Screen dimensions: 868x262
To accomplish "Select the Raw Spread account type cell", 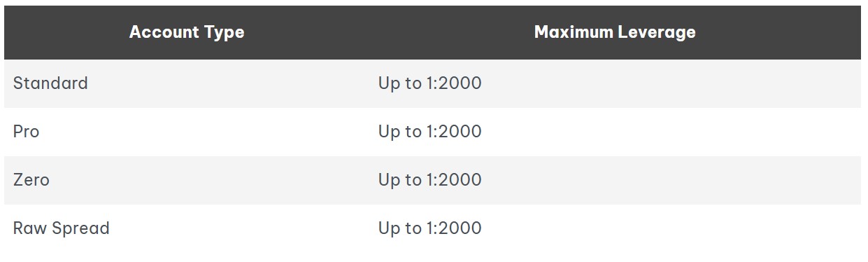I will point(187,228).
